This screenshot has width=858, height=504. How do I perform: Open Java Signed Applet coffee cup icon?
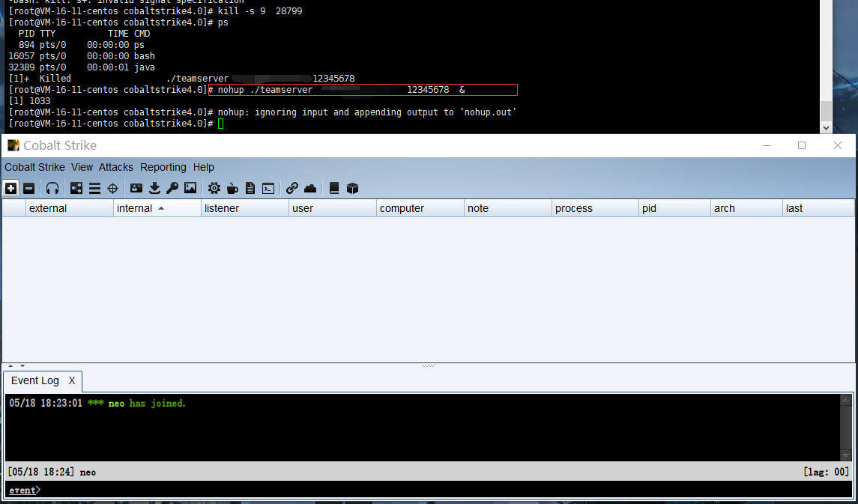(232, 189)
